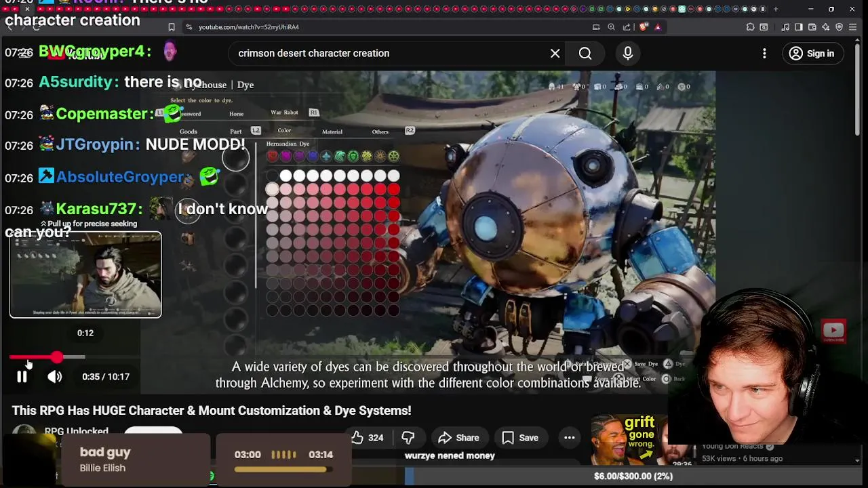Click the 'Pull up for precise seeking' hint
The width and height of the screenshot is (868, 488).
tap(88, 224)
